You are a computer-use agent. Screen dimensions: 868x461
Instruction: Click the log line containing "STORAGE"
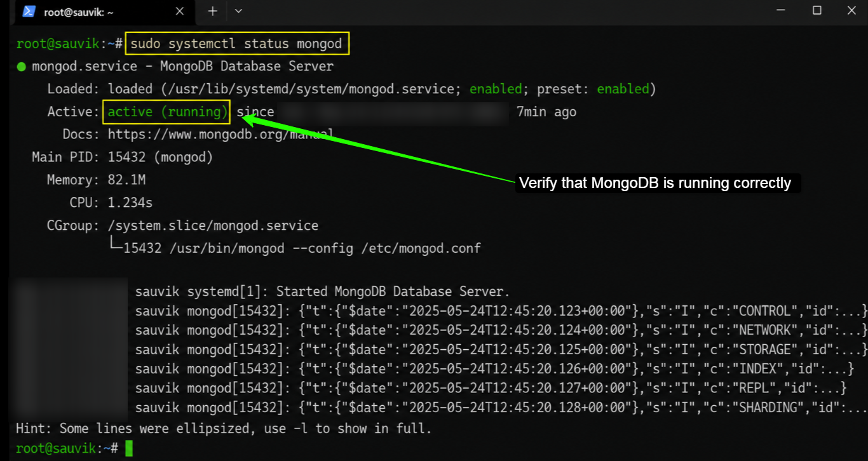(x=501, y=350)
